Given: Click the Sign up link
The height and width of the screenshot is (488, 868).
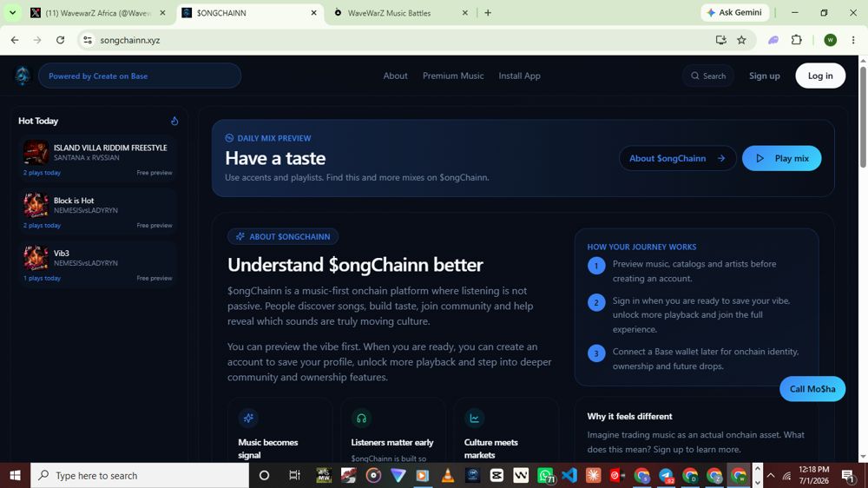Looking at the screenshot, I should point(765,76).
